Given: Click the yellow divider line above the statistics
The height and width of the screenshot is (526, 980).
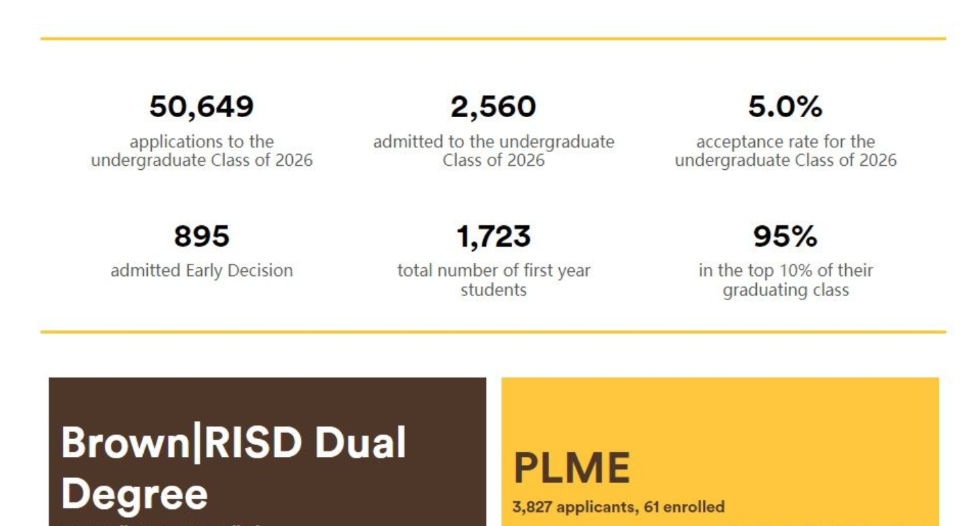Looking at the screenshot, I should point(493,39).
